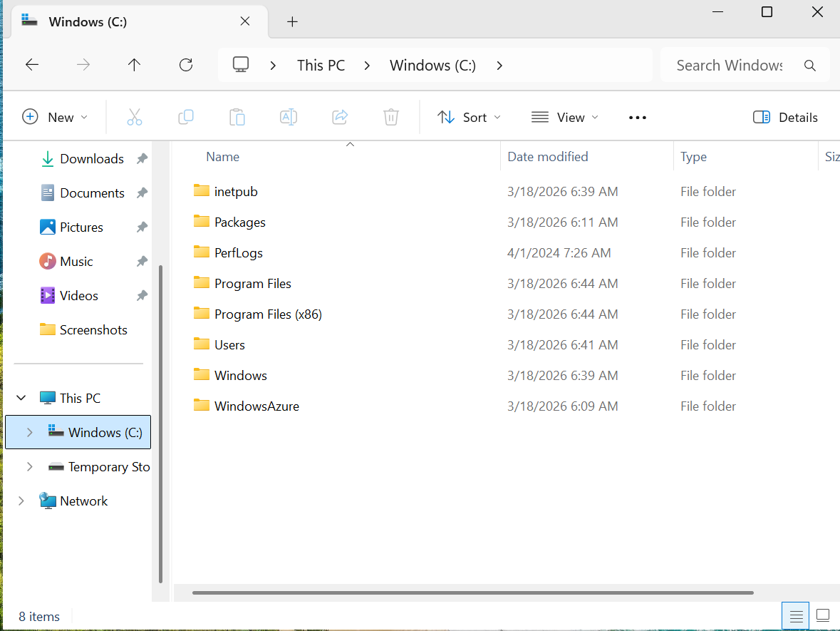Unpin Pictures using its pin icon
Viewport: 840px width, 631px height.
[142, 227]
